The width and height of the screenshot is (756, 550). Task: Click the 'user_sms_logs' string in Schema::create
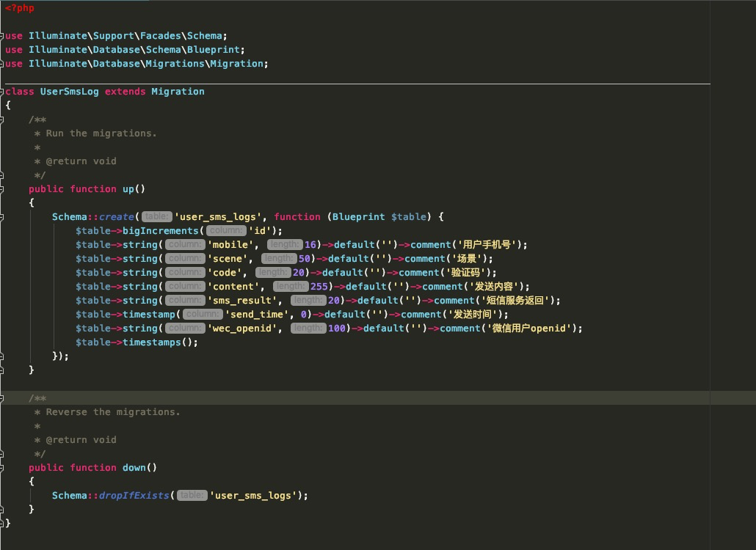tap(218, 217)
